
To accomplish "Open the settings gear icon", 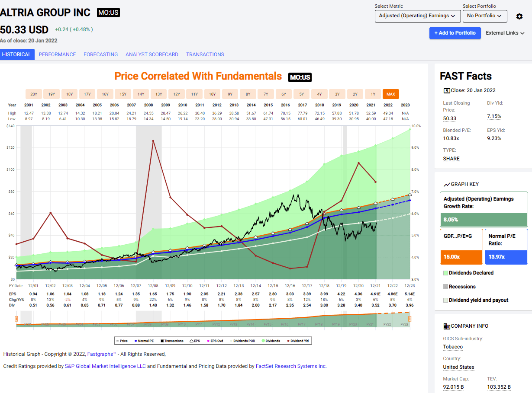I will (x=519, y=16).
